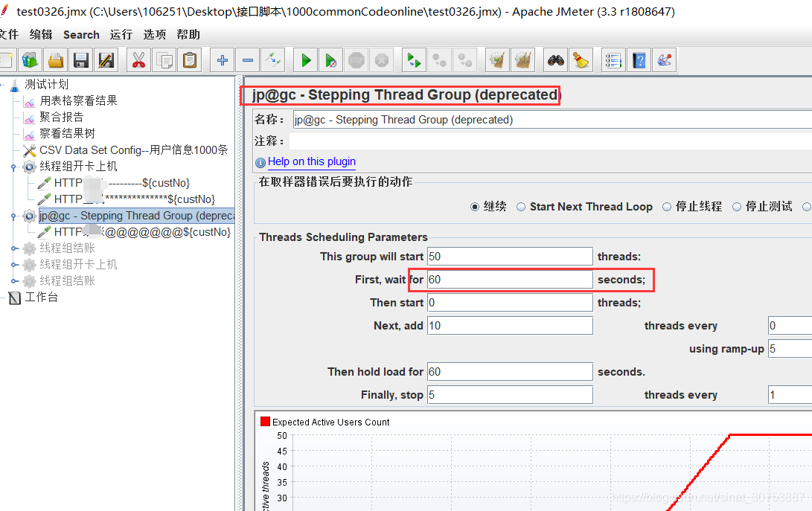
Task: Click the Cut scissors icon
Action: [138, 60]
